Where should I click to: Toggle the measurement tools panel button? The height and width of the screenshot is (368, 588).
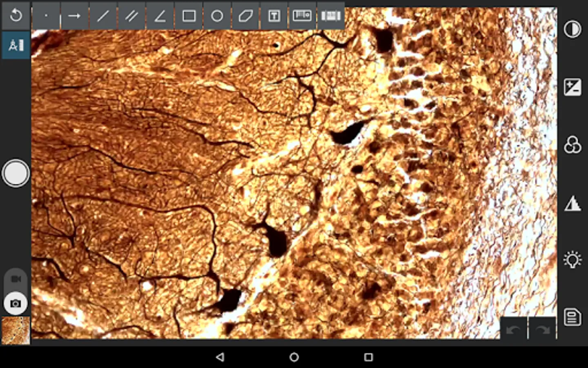[16, 45]
